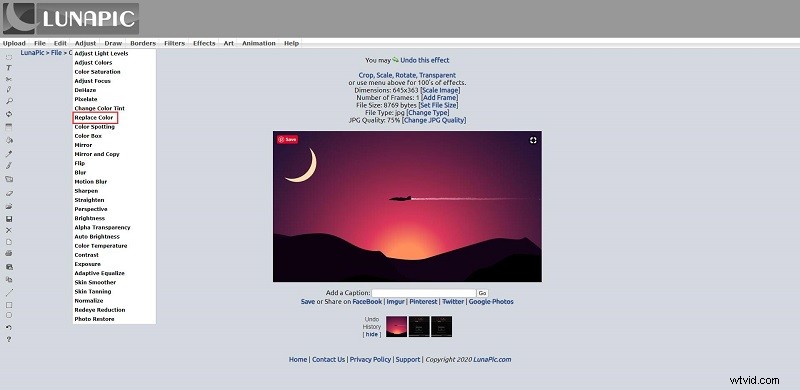
Task: Click the sunset thumbnail in Undo History
Action: pyautogui.click(x=396, y=327)
